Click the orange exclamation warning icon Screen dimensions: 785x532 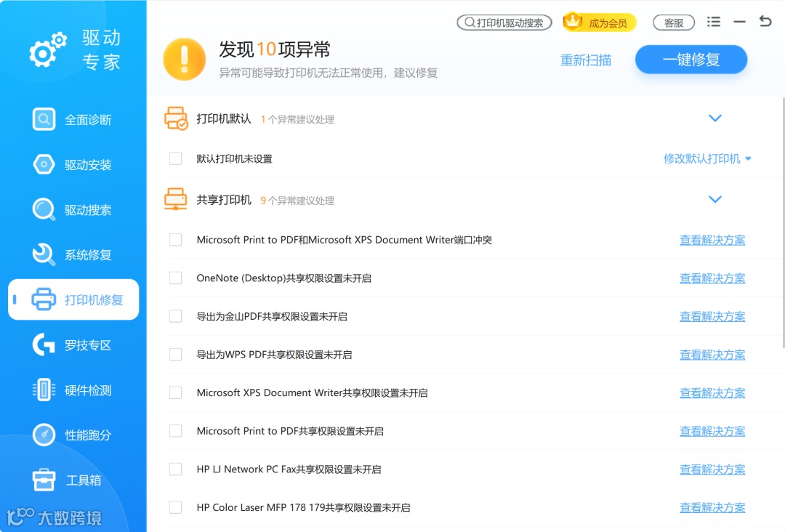tap(184, 59)
